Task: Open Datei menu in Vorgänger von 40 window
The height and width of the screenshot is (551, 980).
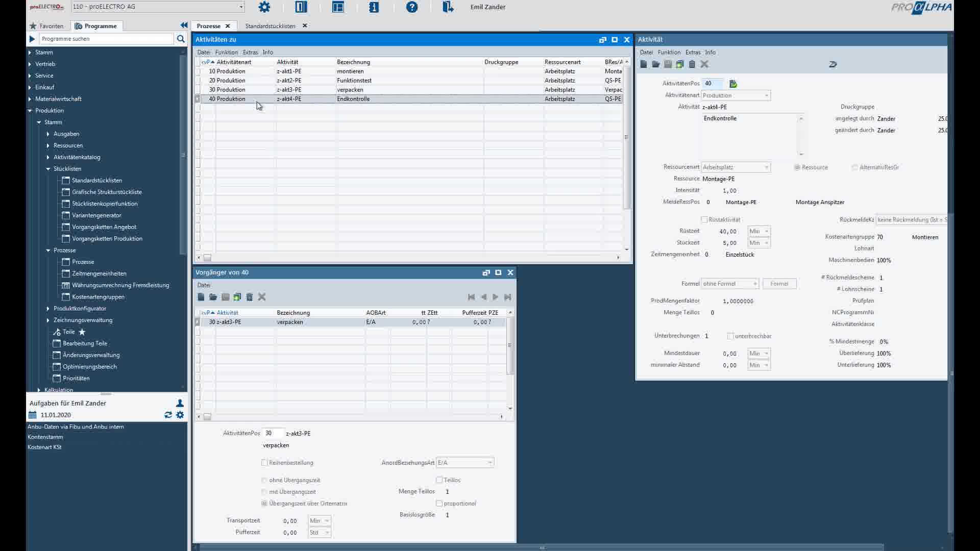Action: pos(204,285)
